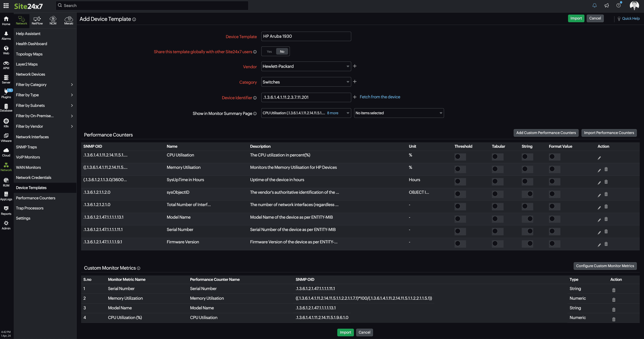644x339 pixels.
Task: Select Yes for sharing template globally
Action: [x=269, y=51]
